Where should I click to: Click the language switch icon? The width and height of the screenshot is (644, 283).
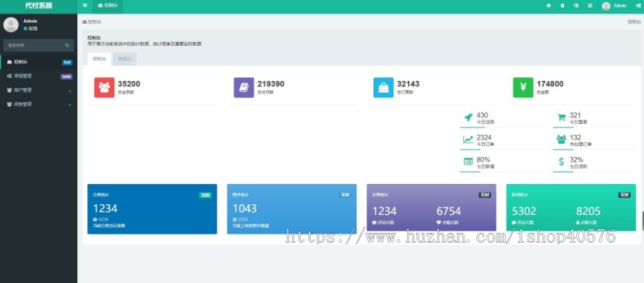pos(576,5)
